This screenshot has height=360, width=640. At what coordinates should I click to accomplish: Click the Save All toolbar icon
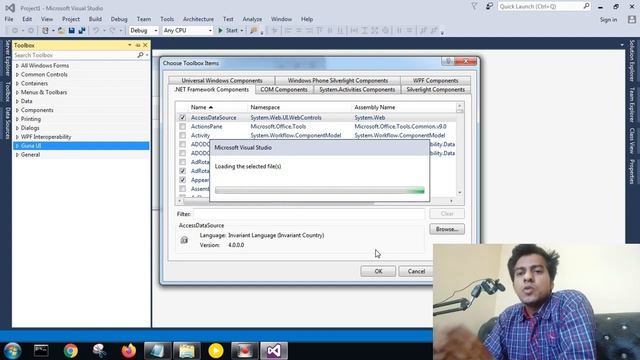pos(82,31)
